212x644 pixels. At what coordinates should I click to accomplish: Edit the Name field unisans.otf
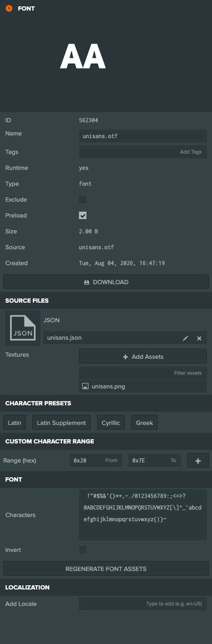click(143, 136)
